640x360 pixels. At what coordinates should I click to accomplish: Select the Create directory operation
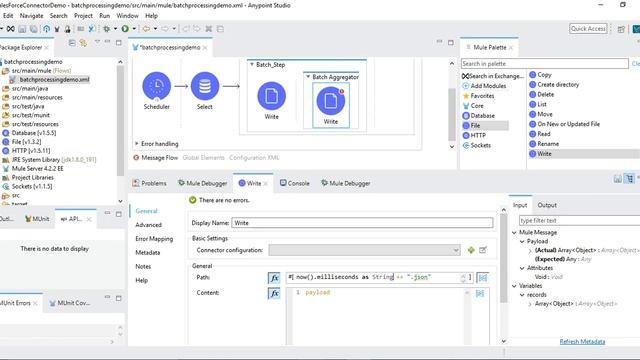click(554, 84)
